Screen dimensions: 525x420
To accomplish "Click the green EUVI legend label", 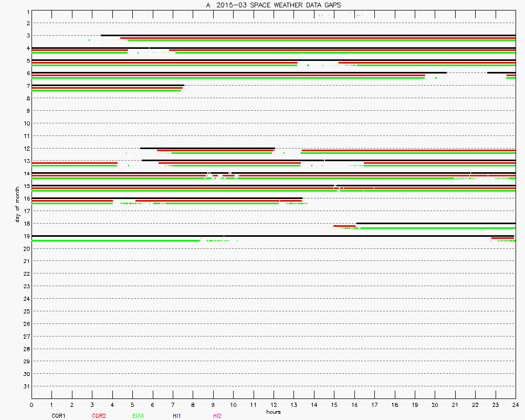I will [x=138, y=416].
